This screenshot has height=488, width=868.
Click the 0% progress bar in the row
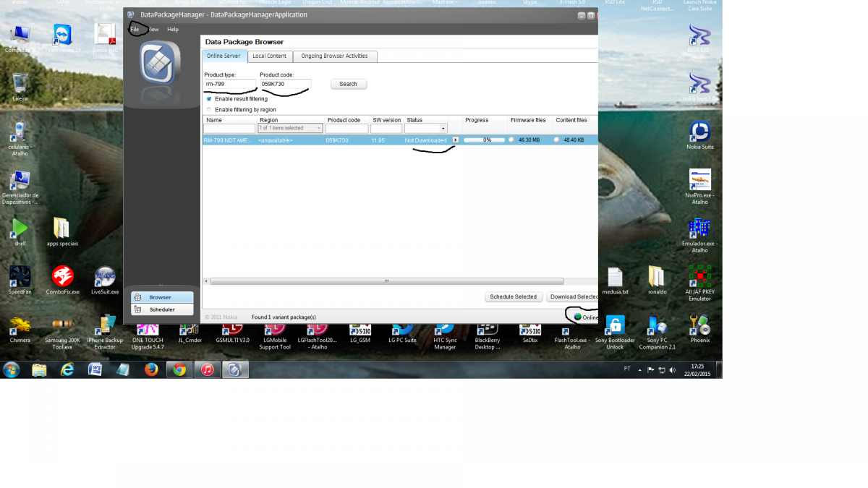(x=485, y=140)
